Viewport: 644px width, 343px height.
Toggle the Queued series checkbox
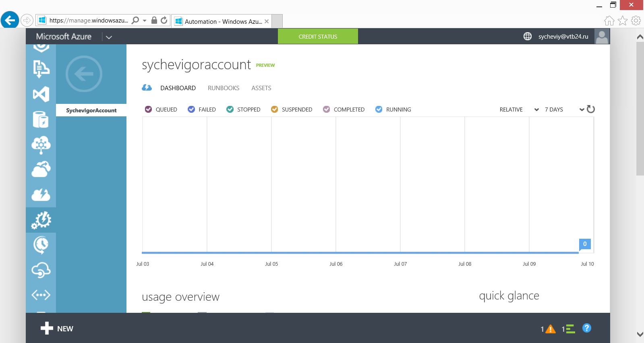tap(149, 109)
